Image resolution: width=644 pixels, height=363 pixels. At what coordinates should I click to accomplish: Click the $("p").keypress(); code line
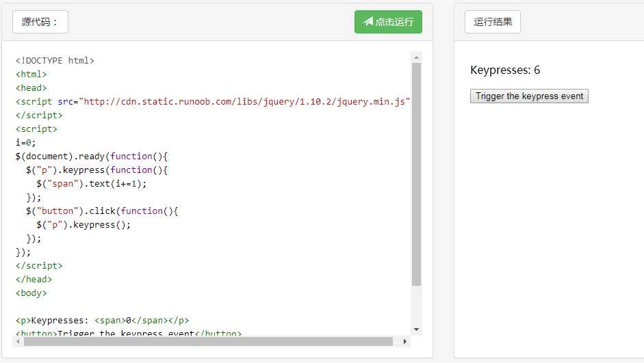(x=83, y=225)
